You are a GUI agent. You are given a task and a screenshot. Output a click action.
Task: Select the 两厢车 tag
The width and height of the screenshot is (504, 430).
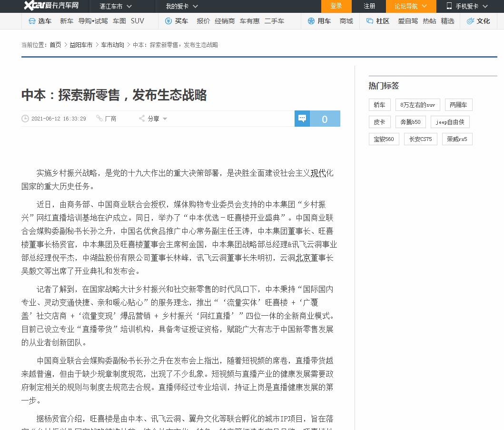coord(458,105)
